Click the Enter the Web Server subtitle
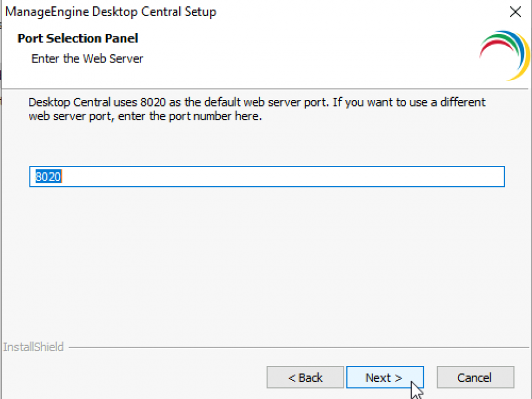 click(x=87, y=58)
